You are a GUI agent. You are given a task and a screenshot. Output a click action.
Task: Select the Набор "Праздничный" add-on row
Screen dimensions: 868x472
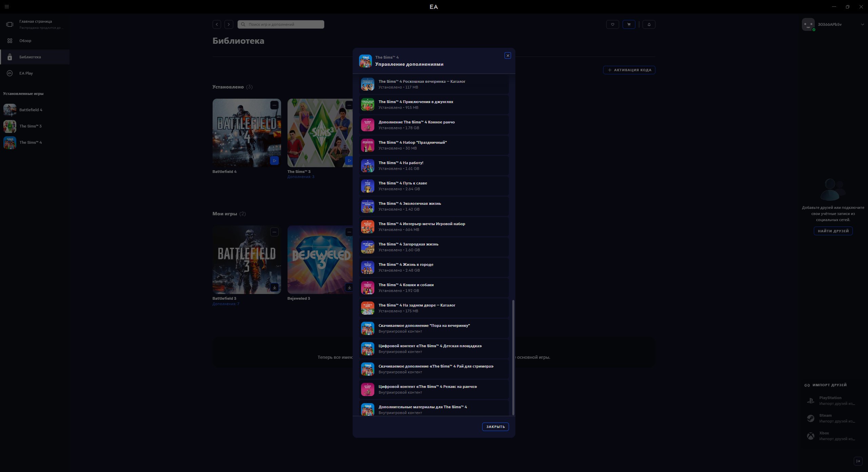click(434, 145)
